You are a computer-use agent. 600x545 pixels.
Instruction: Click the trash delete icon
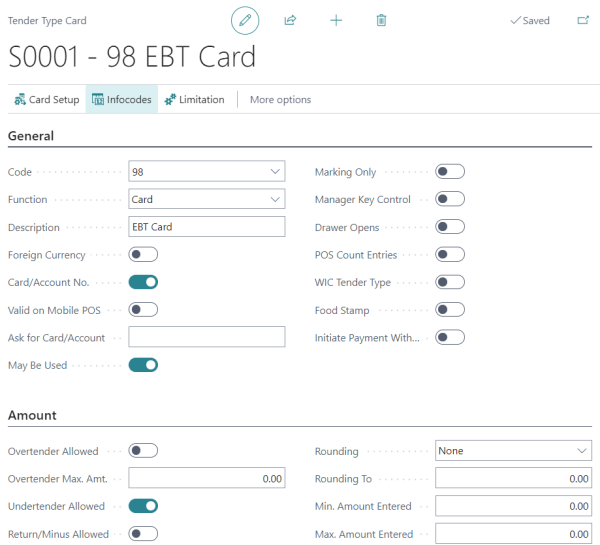[x=381, y=20]
